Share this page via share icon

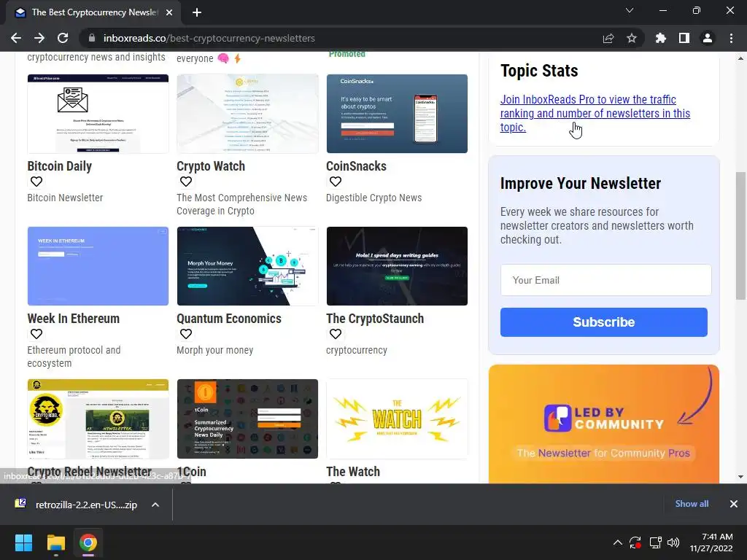(x=608, y=38)
